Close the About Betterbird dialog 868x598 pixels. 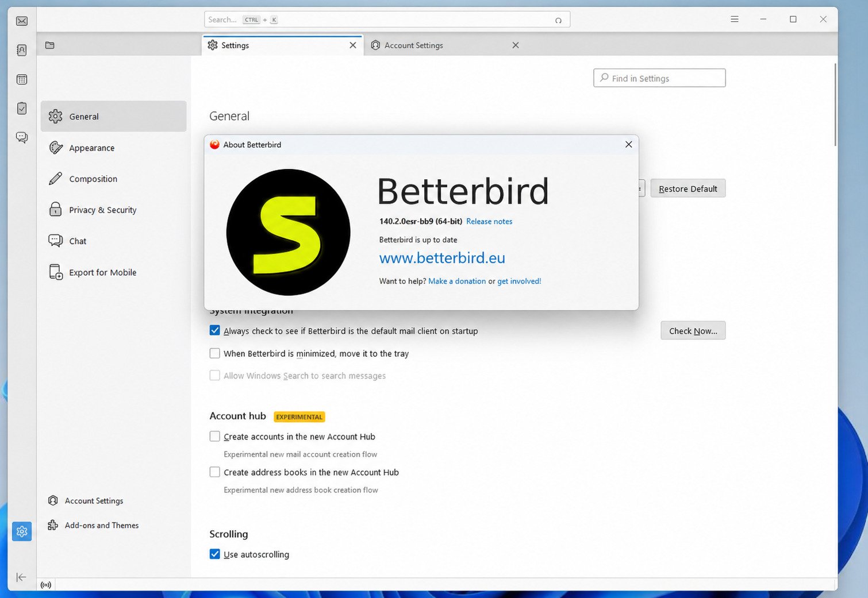tap(629, 144)
